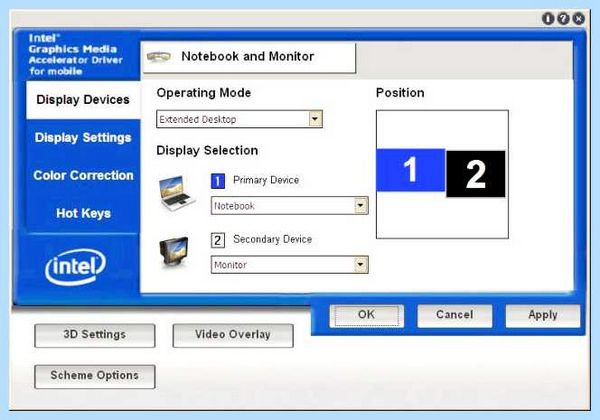Open Scheme Options

[x=95, y=376]
